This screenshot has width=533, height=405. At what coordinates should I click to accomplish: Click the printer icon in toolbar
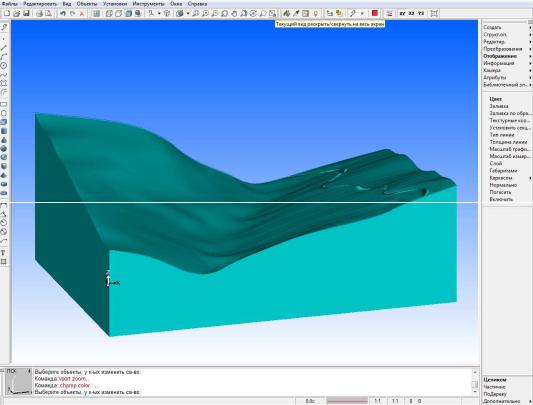[x=39, y=14]
